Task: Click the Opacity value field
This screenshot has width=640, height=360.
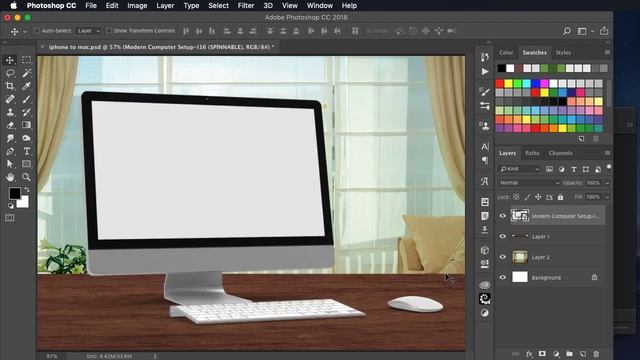Action: (594, 183)
